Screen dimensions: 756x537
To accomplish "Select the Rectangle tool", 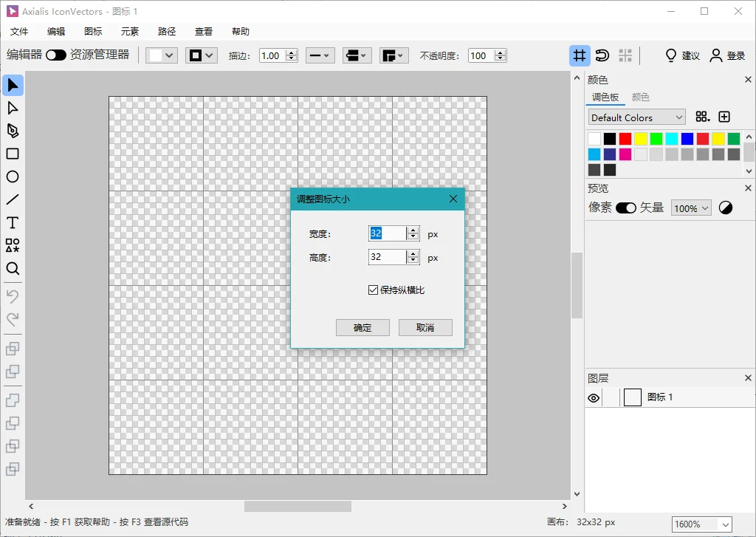I will [13, 154].
